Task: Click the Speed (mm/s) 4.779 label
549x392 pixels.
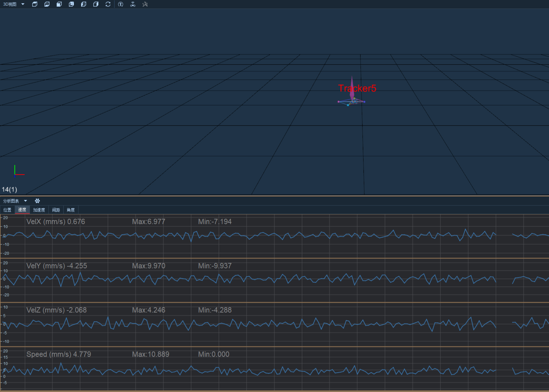Action: 58,354
